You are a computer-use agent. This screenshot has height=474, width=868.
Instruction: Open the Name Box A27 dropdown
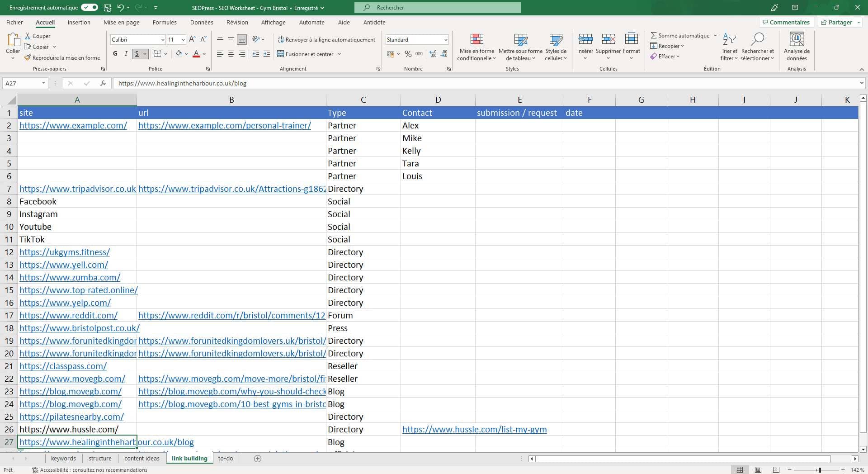pos(43,83)
